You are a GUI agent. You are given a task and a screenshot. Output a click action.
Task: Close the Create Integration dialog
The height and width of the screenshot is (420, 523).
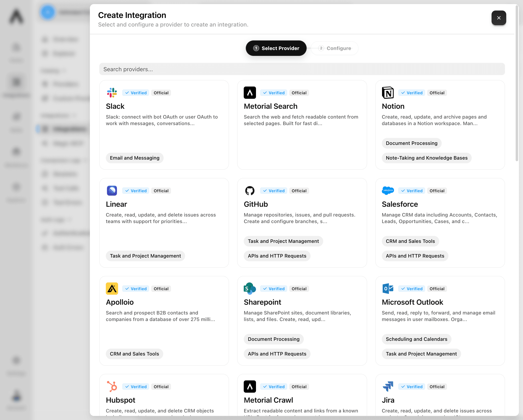(499, 18)
